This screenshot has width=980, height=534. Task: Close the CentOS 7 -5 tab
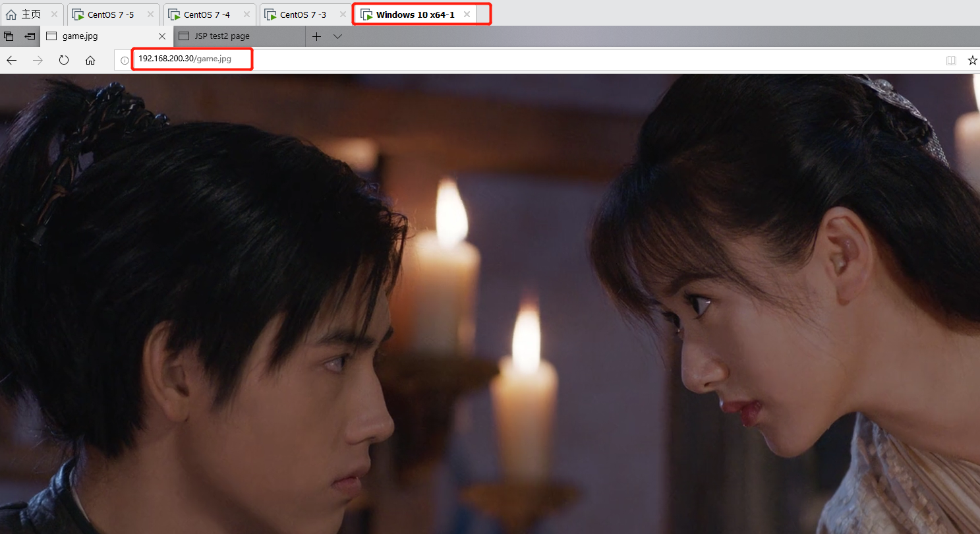(150, 15)
